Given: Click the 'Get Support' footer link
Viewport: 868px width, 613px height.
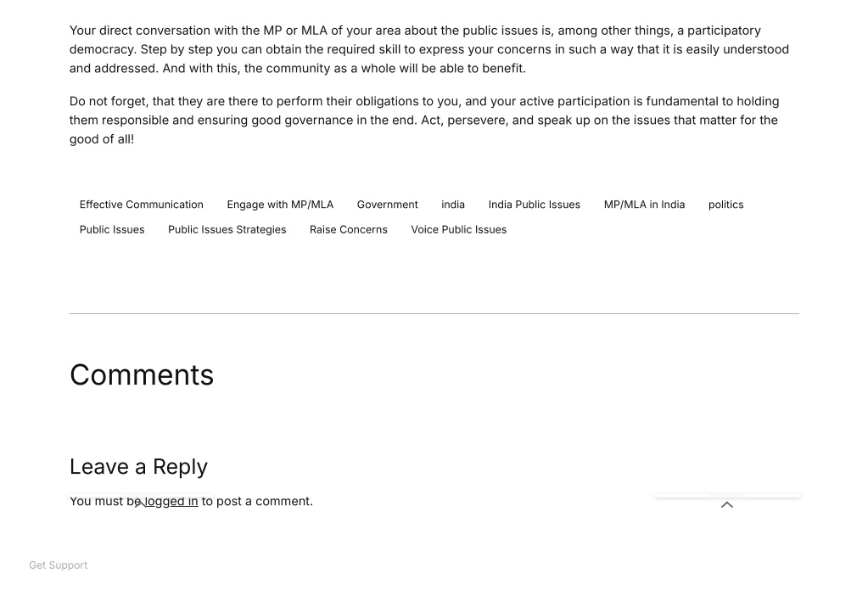Looking at the screenshot, I should click(59, 565).
